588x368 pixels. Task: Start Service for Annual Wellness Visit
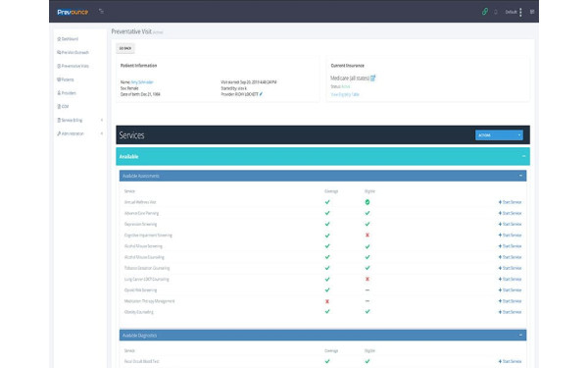point(510,202)
